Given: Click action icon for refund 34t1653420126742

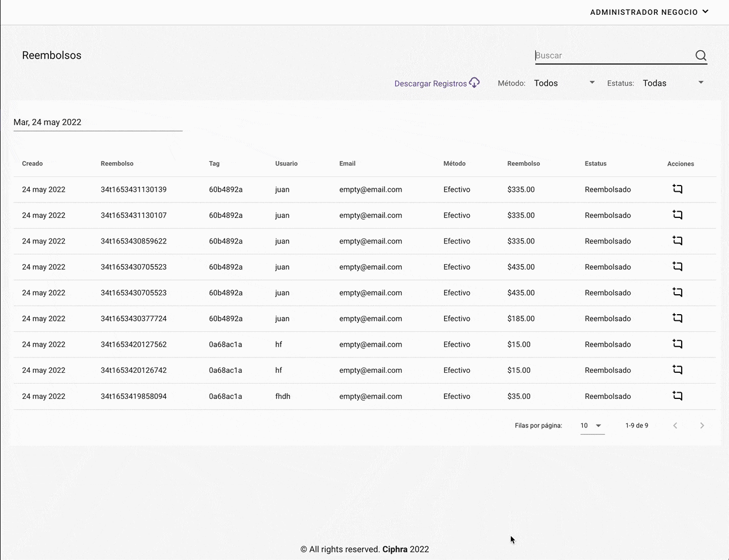Looking at the screenshot, I should [x=677, y=370].
